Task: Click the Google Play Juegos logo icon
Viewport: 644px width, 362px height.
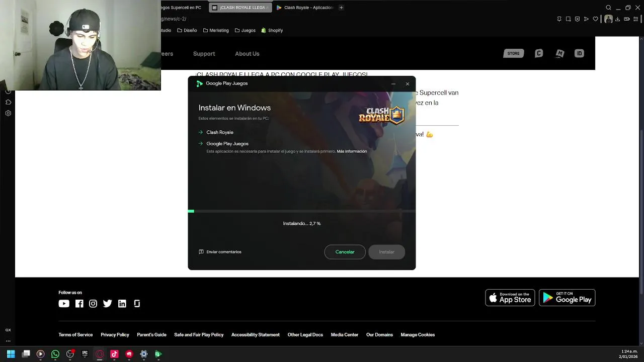Action: coord(200,83)
